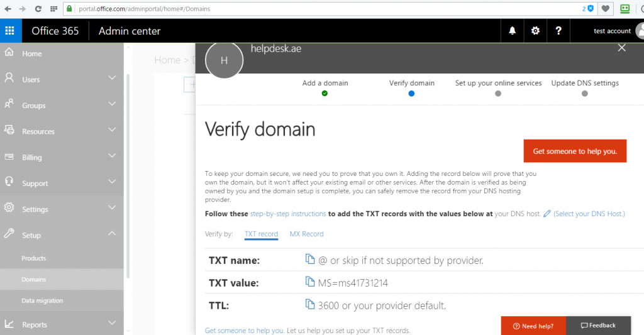This screenshot has height=335, width=644.
Task: Bookmark the page with the heart icon
Action: (606, 9)
